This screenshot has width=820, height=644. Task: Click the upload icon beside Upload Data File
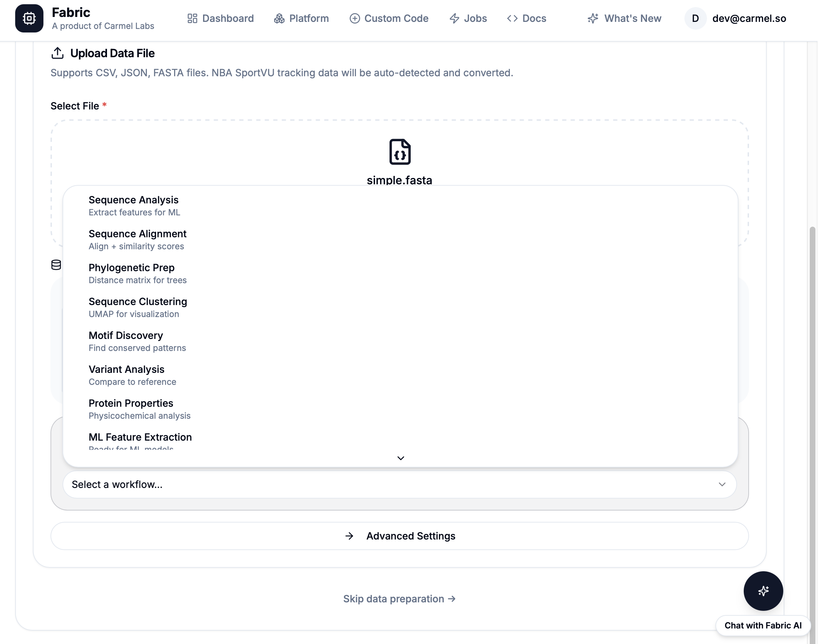pyautogui.click(x=57, y=53)
